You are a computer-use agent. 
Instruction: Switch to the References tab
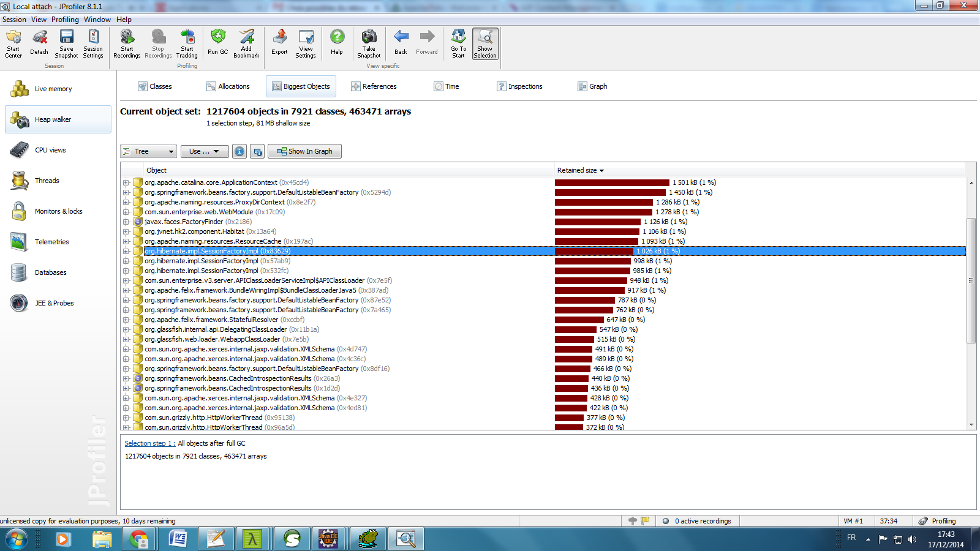374,86
